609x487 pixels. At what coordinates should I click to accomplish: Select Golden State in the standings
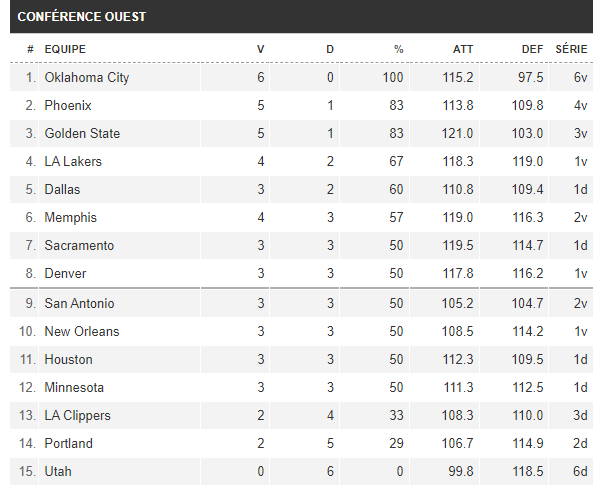[82, 133]
